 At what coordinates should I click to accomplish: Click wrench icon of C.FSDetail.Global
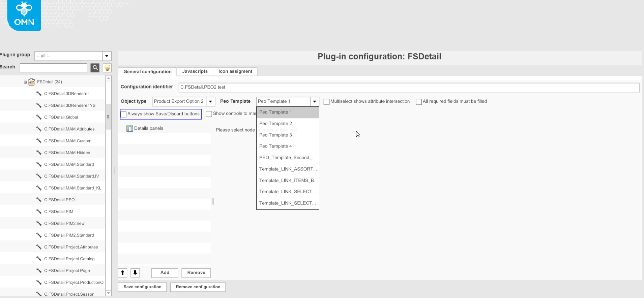39,117
